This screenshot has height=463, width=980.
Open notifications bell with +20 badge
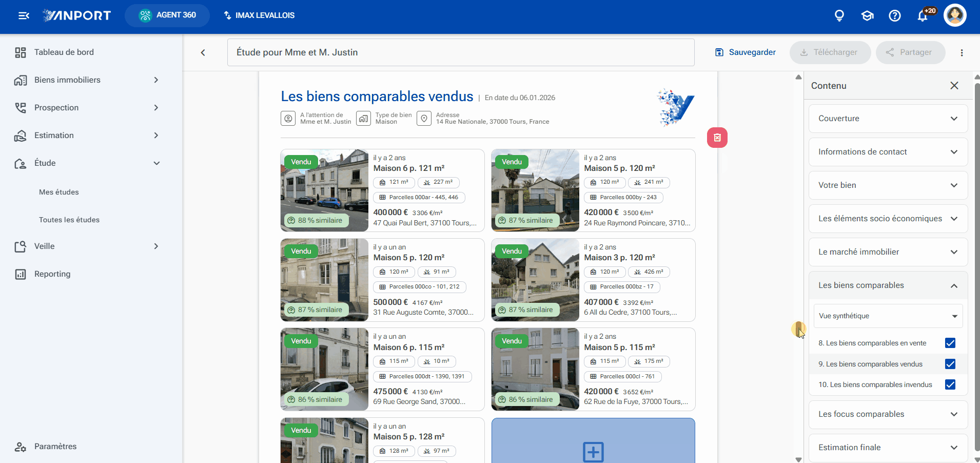tap(923, 16)
